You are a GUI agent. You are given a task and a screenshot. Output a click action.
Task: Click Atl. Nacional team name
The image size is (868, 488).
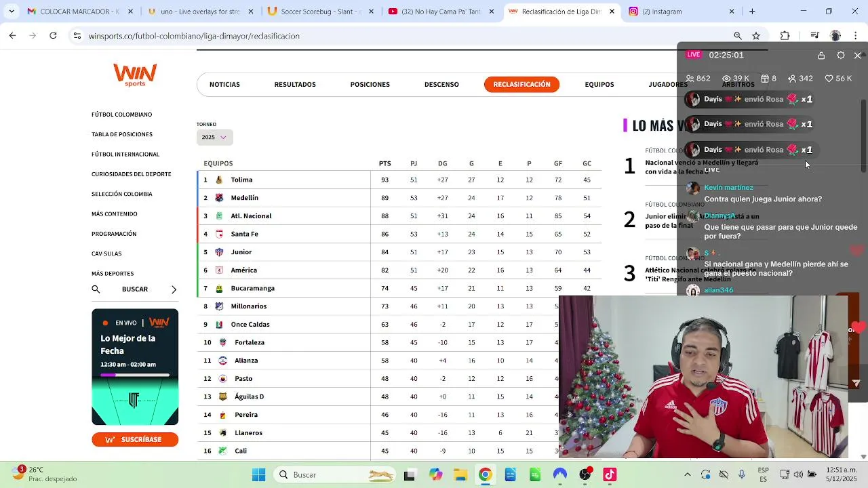tap(251, 216)
